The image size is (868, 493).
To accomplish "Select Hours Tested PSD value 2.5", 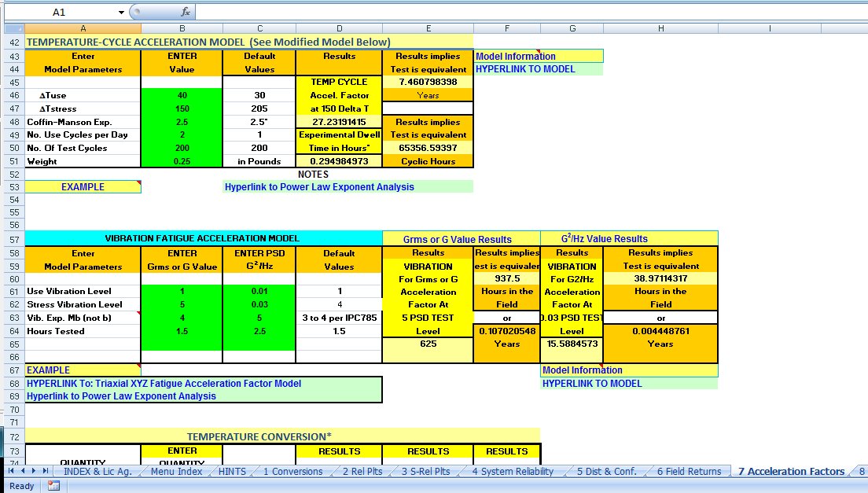I will click(259, 331).
